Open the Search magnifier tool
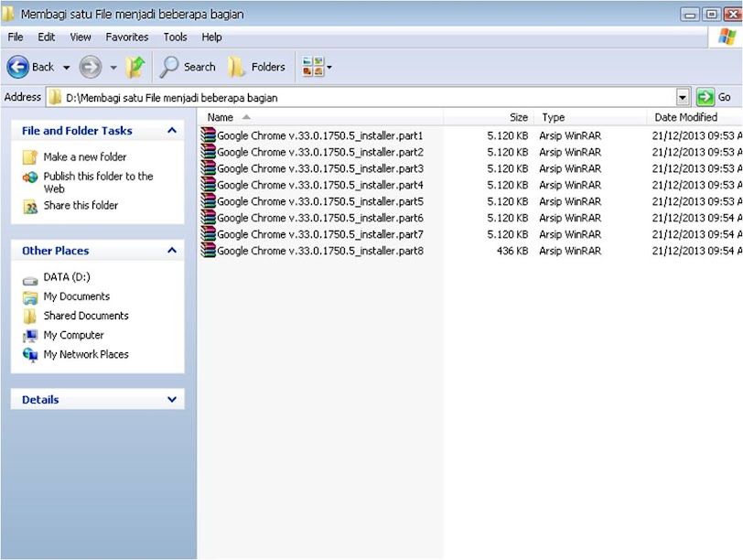The width and height of the screenshot is (743, 560). pos(188,67)
